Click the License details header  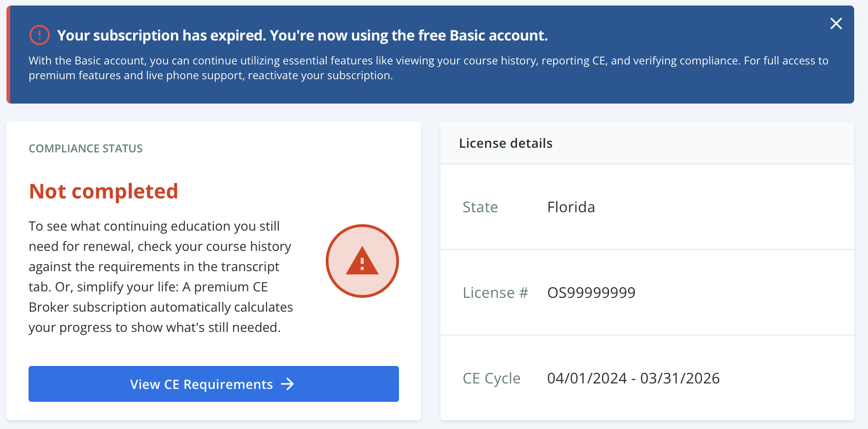(x=505, y=143)
